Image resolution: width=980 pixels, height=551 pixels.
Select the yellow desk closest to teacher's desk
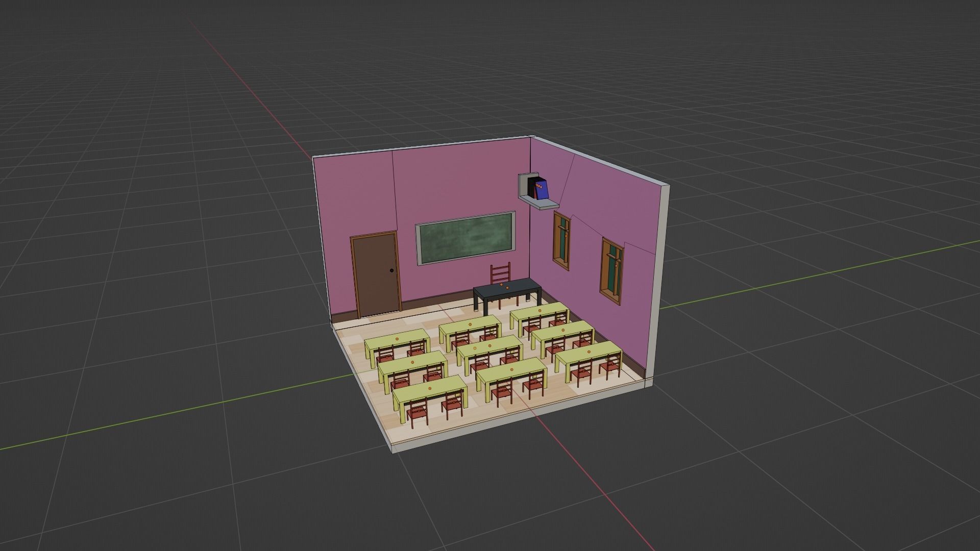[539, 311]
